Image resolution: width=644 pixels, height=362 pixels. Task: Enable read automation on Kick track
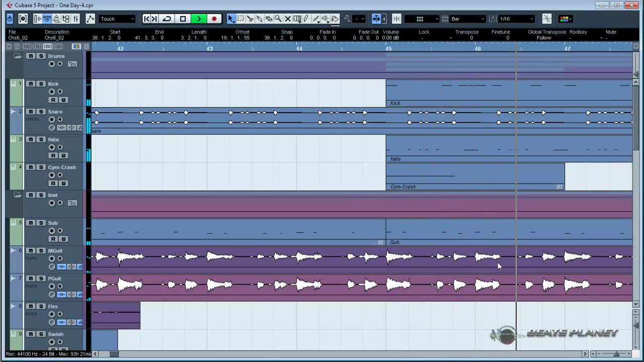[52, 100]
